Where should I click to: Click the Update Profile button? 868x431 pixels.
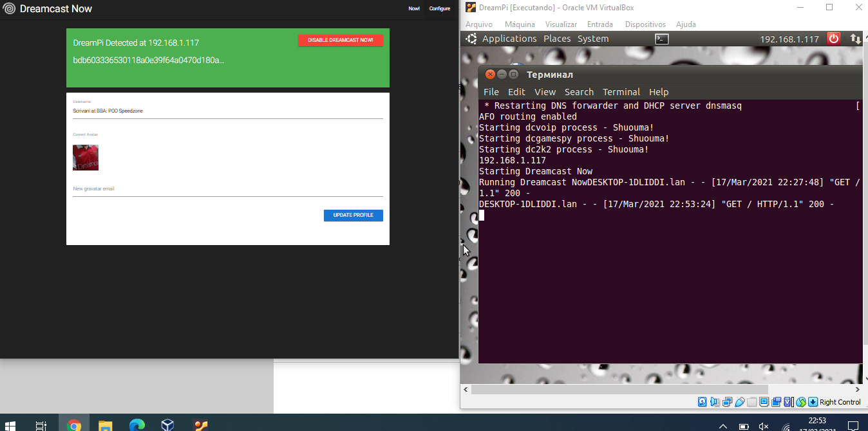point(354,215)
